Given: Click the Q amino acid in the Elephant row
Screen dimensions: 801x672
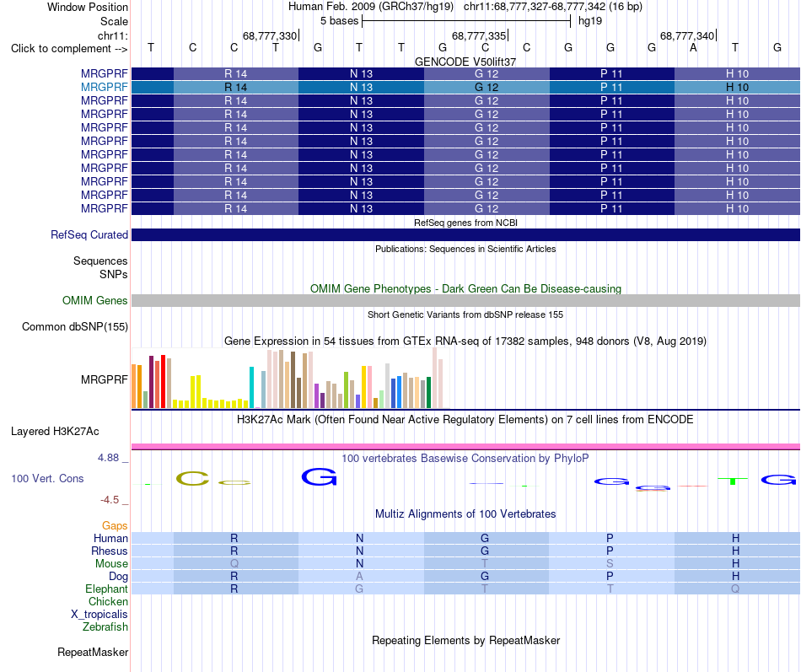Looking at the screenshot, I should [x=735, y=589].
